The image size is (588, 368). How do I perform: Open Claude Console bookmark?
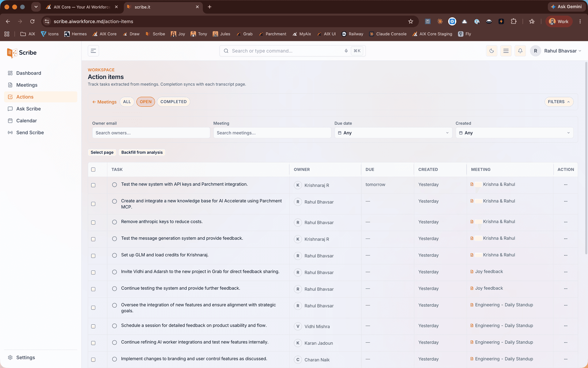388,34
